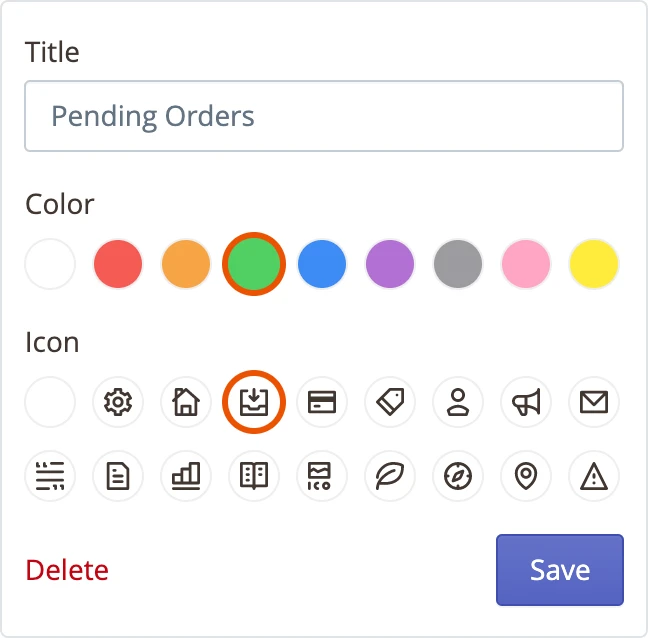Focus the Title field reading Pending Orders
648x638 pixels.
(324, 116)
